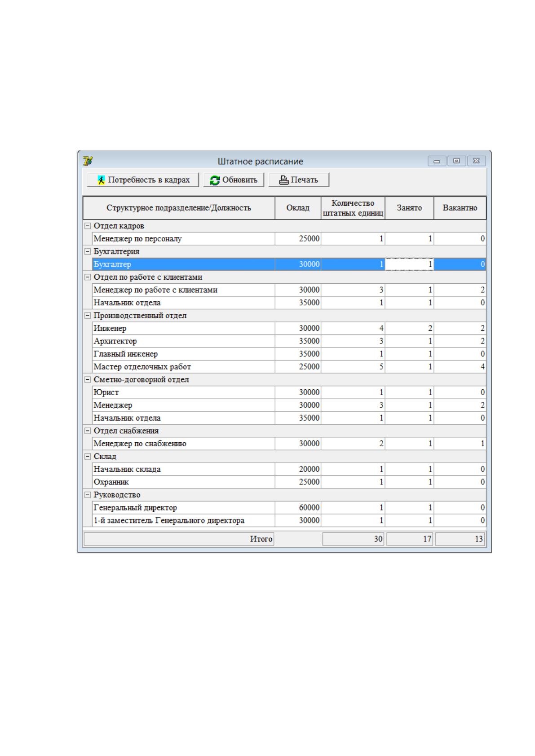Click the walking-person icon on Потребность в кадрах
Screen dimensions: 535x756
tap(102, 180)
